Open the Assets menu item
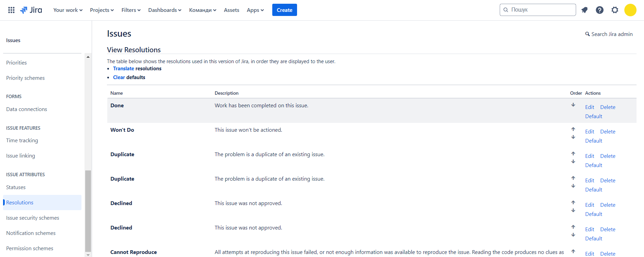The image size is (644, 257). [x=232, y=10]
